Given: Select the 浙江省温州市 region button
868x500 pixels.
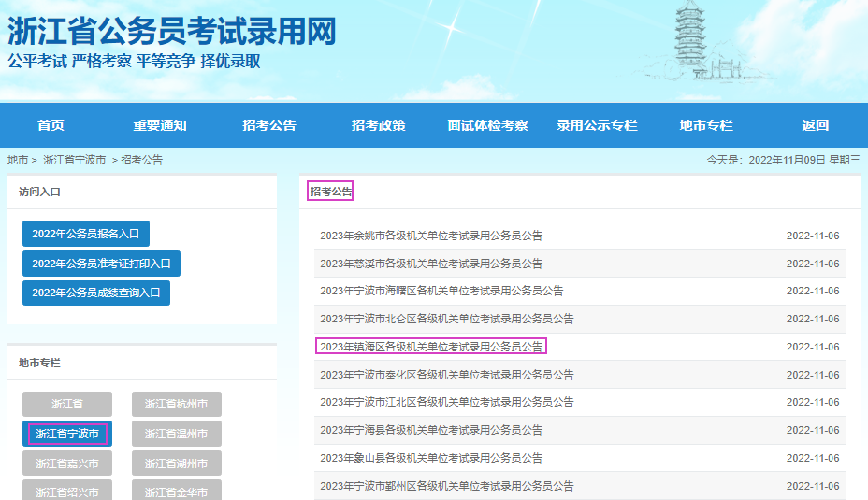Looking at the screenshot, I should click(177, 434).
